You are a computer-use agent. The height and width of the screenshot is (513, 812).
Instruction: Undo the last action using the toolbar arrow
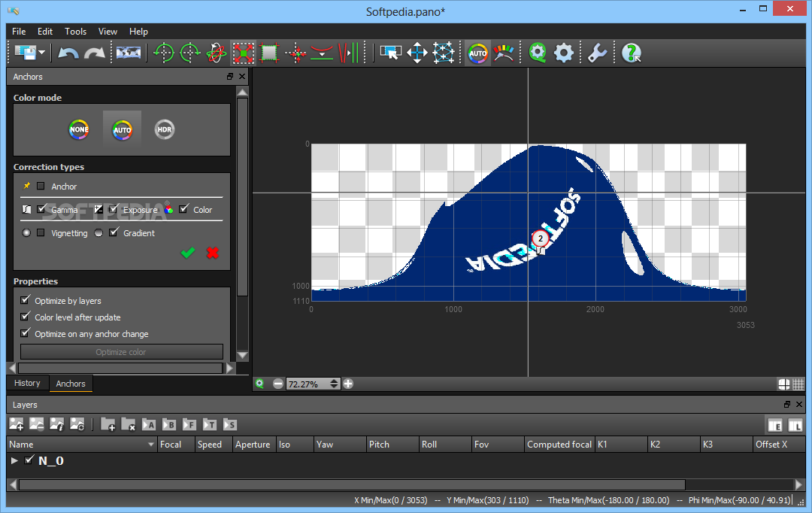[68, 53]
